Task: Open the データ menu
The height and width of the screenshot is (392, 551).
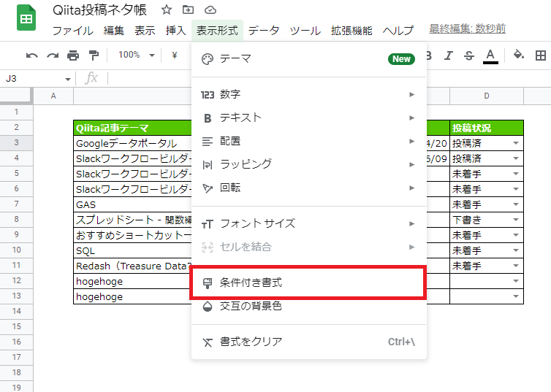Action: pos(264,31)
